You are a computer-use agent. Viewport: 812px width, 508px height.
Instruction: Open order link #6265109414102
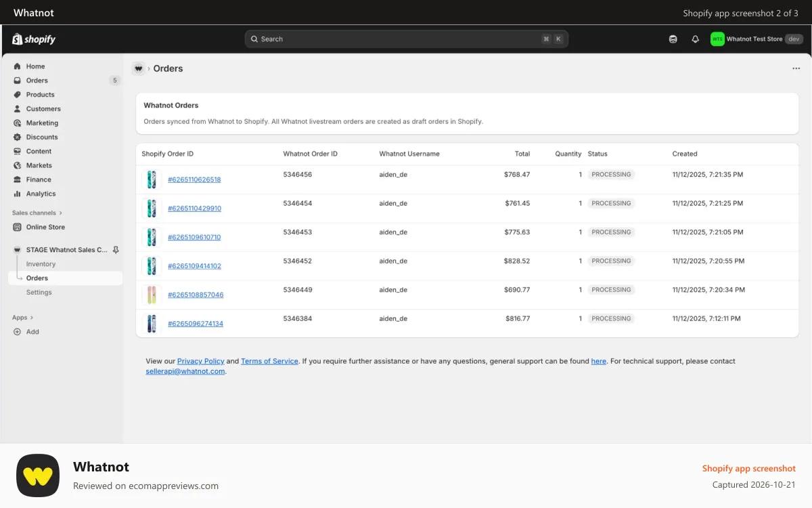(194, 266)
